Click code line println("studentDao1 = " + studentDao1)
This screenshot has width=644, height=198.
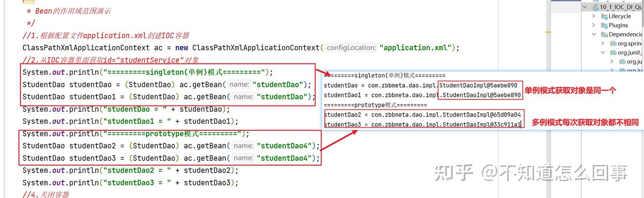131,121
